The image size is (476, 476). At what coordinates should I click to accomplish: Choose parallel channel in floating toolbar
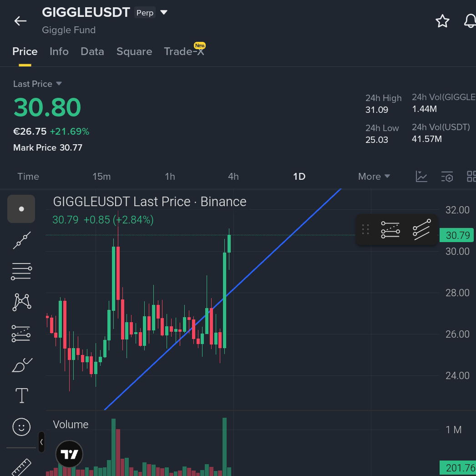(x=422, y=230)
